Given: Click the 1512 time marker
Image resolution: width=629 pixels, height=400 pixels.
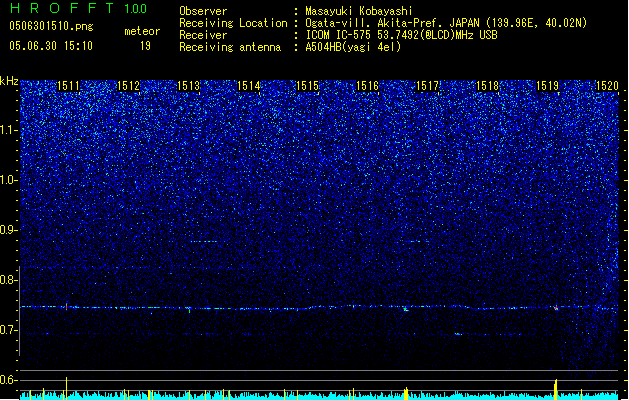Looking at the screenshot, I should [x=128, y=86].
